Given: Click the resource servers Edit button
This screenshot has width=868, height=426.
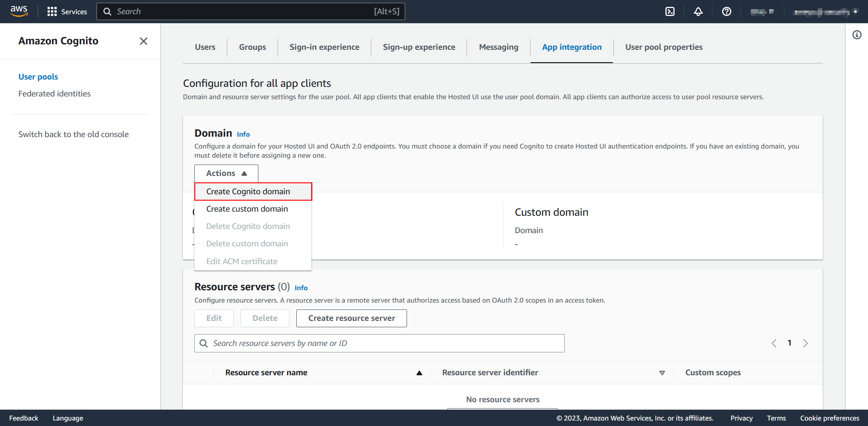Looking at the screenshot, I should (214, 318).
